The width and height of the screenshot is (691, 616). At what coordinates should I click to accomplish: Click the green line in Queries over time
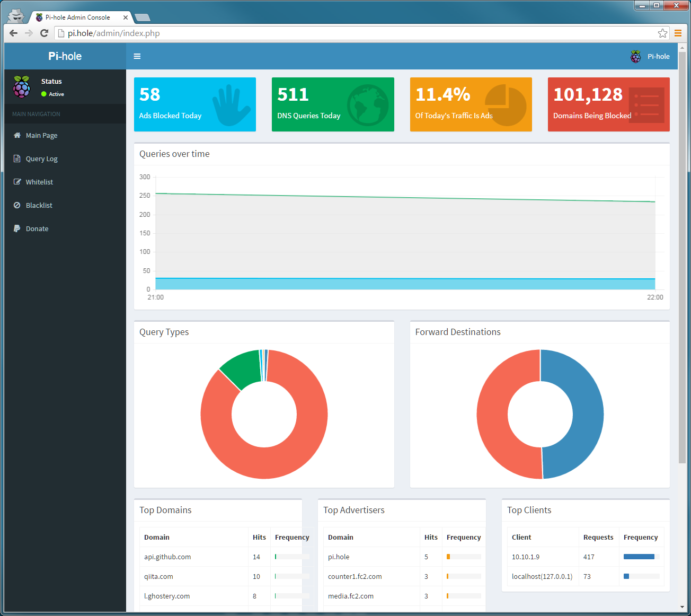pyautogui.click(x=405, y=197)
